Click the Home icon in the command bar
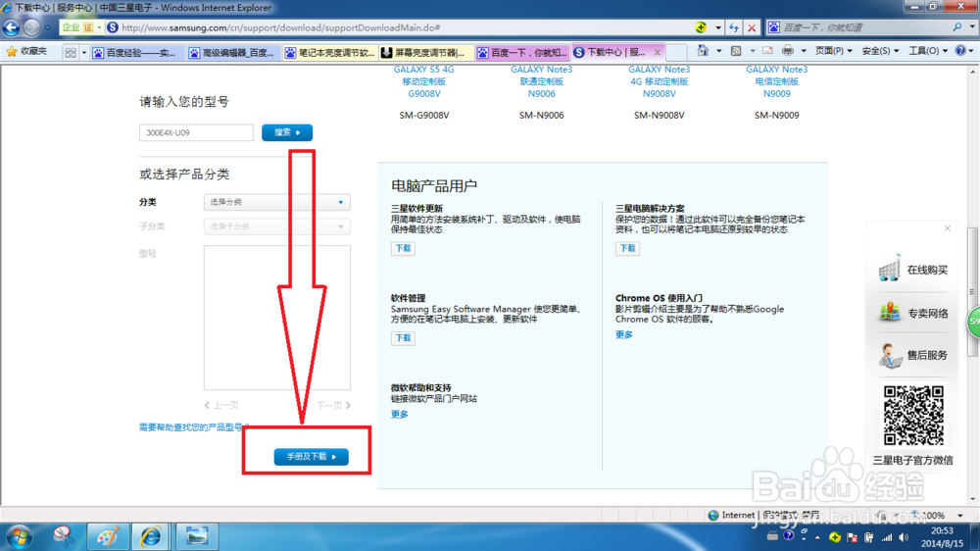This screenshot has height=551, width=980. coord(703,51)
